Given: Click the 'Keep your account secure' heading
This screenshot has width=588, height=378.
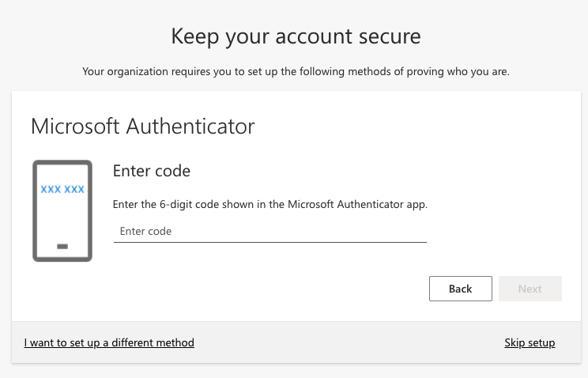Looking at the screenshot, I should (x=296, y=36).
